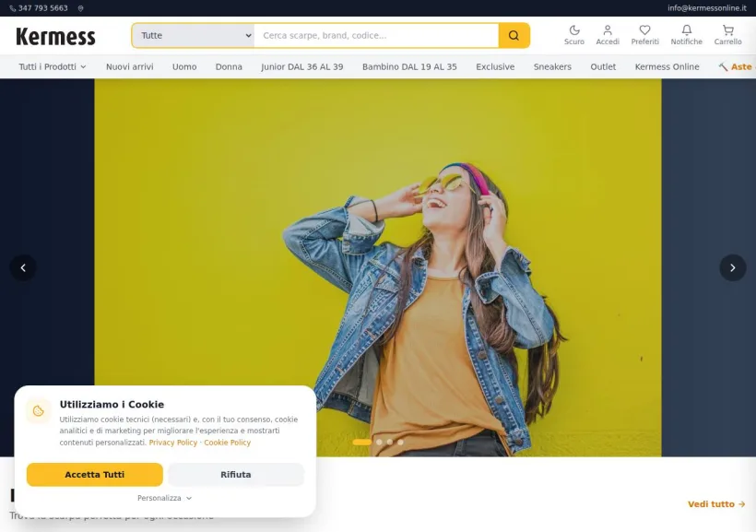Focus the Cerca scarpe search field

pos(376,35)
